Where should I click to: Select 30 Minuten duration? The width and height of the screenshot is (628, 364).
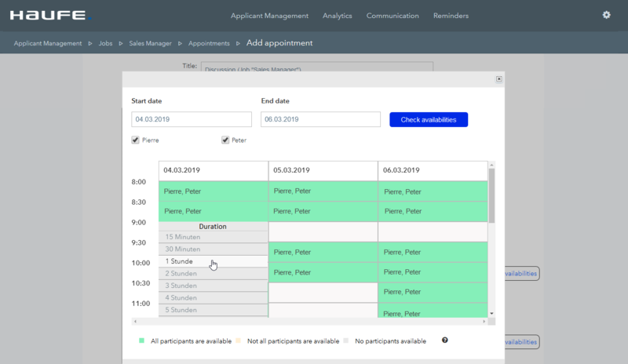click(x=213, y=249)
